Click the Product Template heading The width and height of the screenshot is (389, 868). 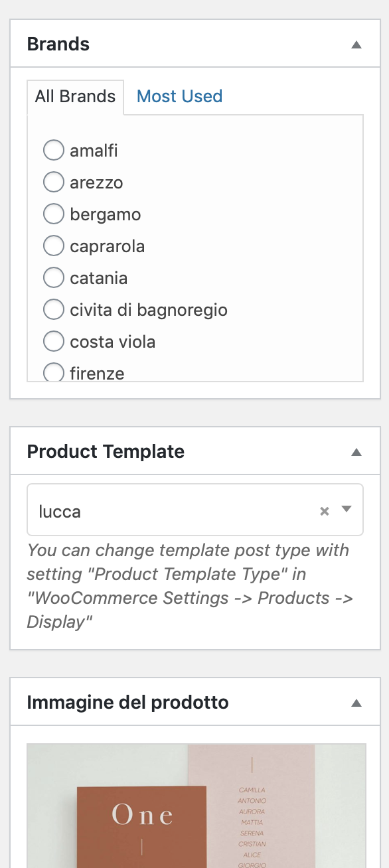[106, 452]
